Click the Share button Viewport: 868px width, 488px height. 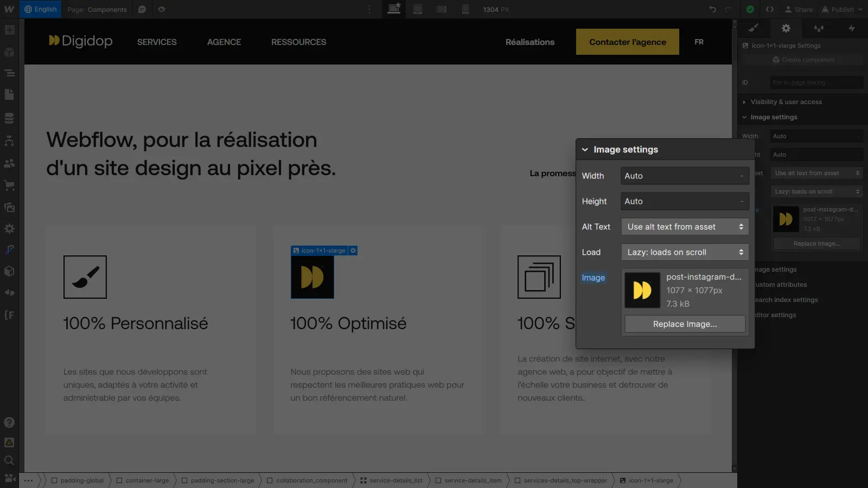tap(799, 9)
